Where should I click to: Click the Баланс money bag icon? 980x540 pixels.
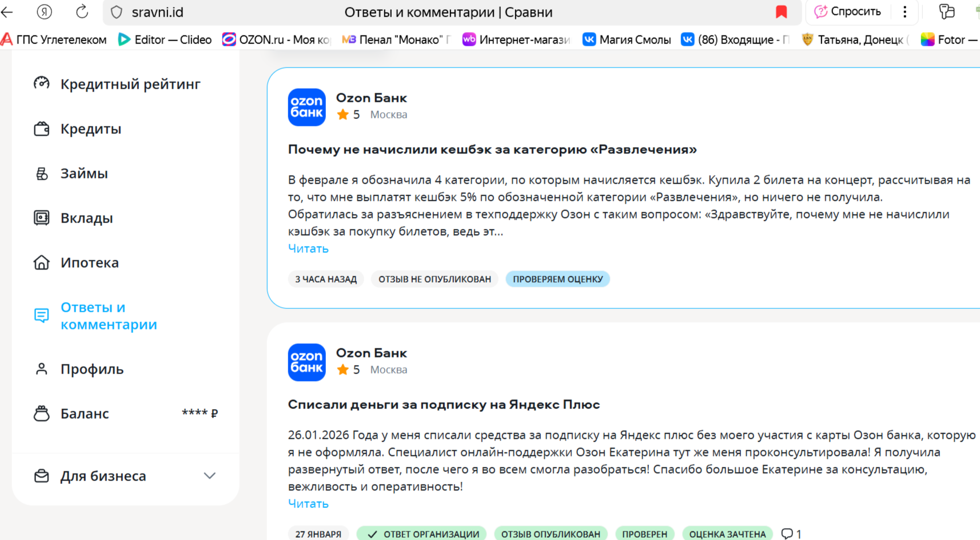pyautogui.click(x=41, y=413)
